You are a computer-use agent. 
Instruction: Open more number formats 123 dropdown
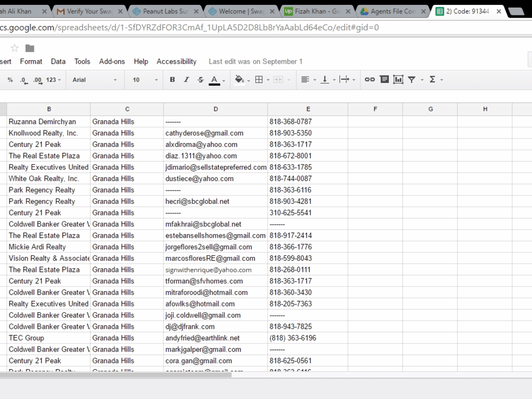coord(53,80)
